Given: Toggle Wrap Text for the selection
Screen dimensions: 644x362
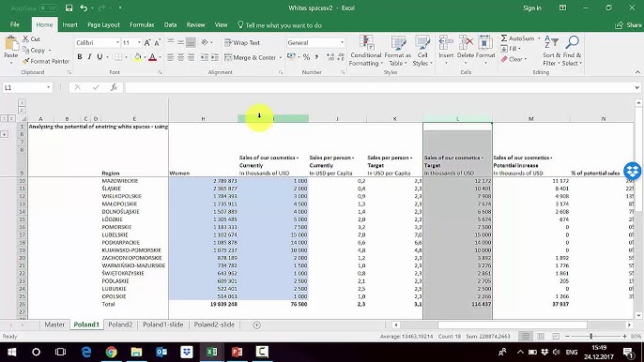Looking at the screenshot, I should click(242, 43).
